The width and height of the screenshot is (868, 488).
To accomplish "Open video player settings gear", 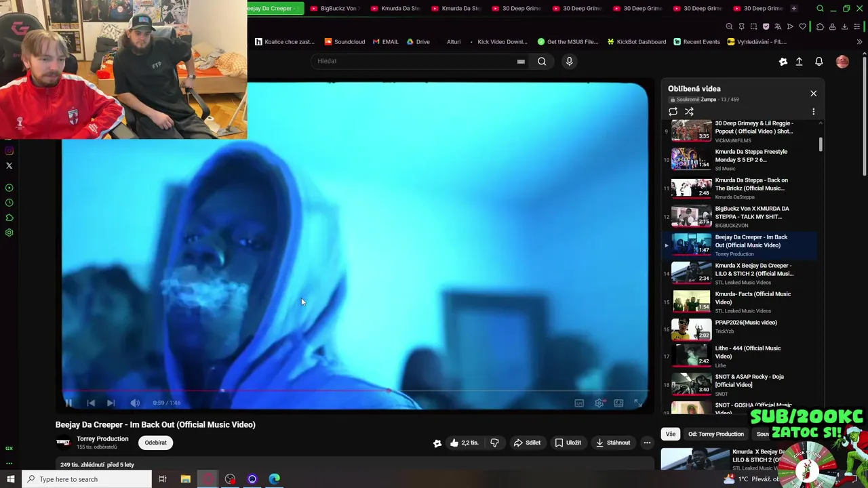I will tap(599, 403).
